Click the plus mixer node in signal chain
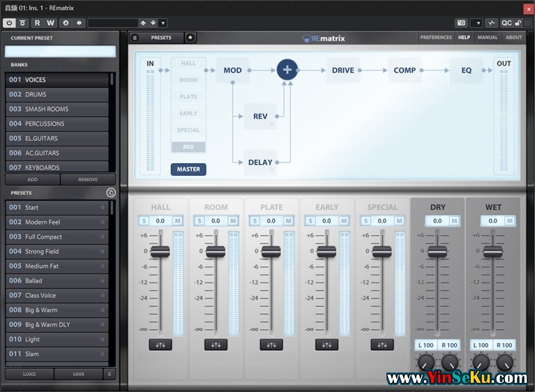The width and height of the screenshot is (535, 392). click(287, 70)
